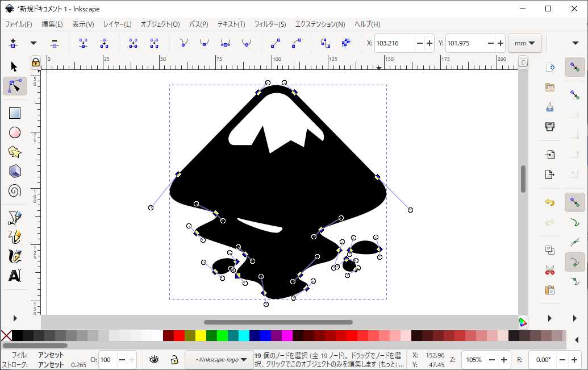Toggle the current layer lock icon
Image resolution: width=588 pixels, height=370 pixels.
pos(174,360)
